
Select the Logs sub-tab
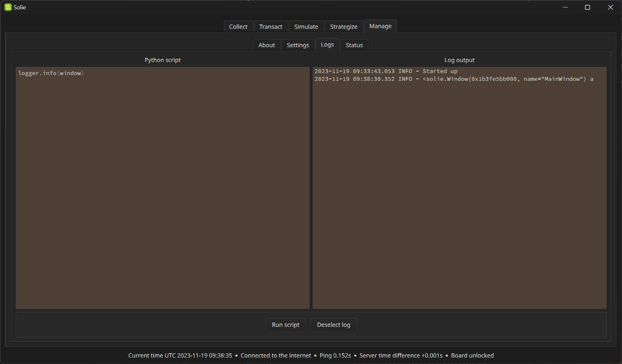327,45
